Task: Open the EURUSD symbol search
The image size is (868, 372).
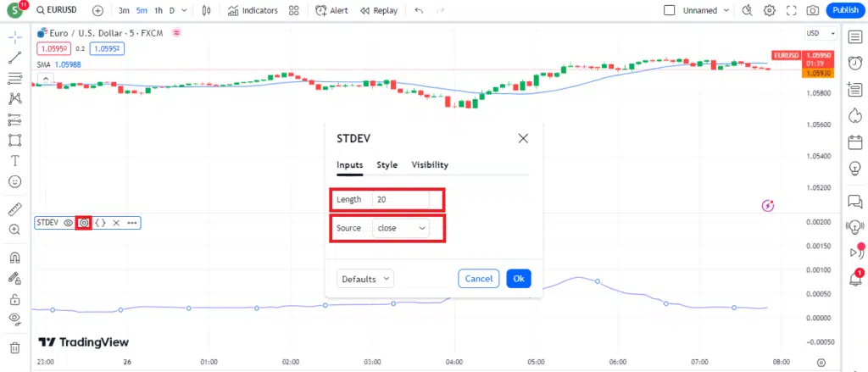Action: tap(57, 10)
